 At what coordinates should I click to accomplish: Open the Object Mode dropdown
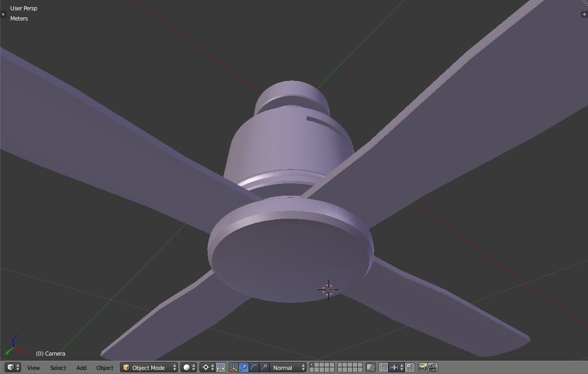(149, 368)
